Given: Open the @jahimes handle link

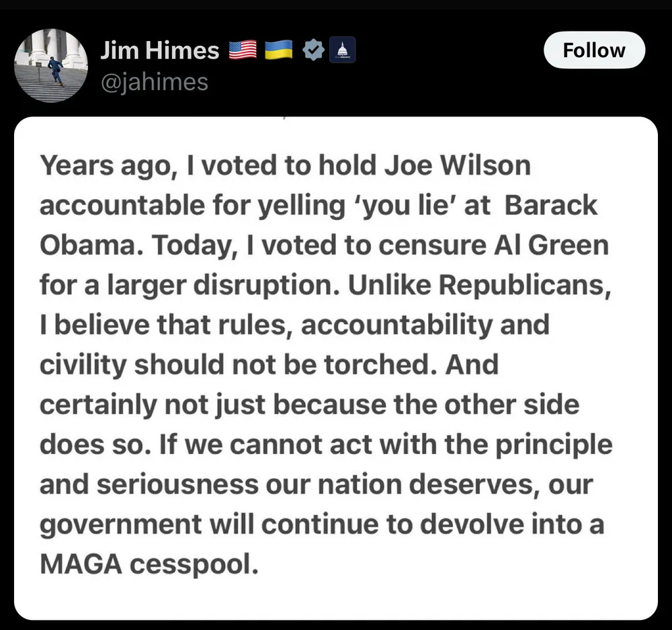Looking at the screenshot, I should (x=154, y=82).
